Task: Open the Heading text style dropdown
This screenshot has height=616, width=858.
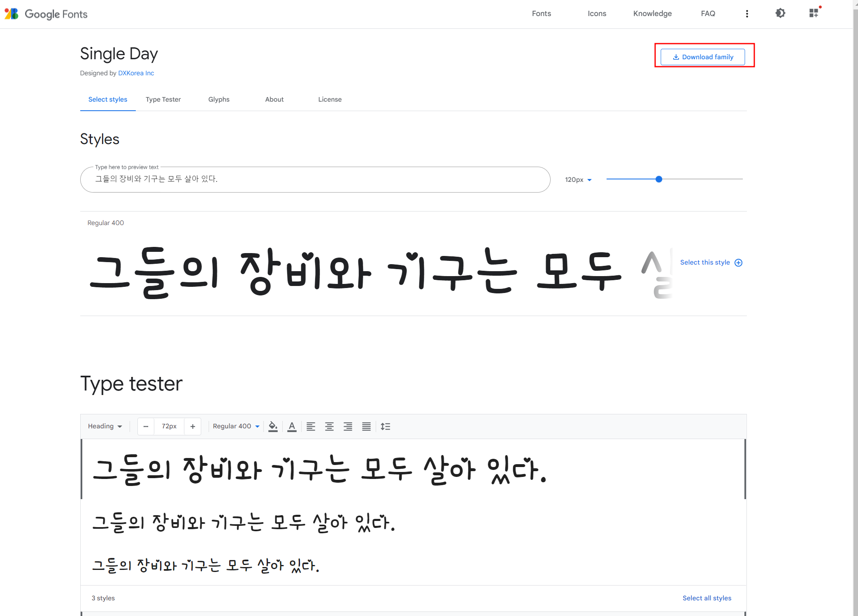Action: pos(105,426)
